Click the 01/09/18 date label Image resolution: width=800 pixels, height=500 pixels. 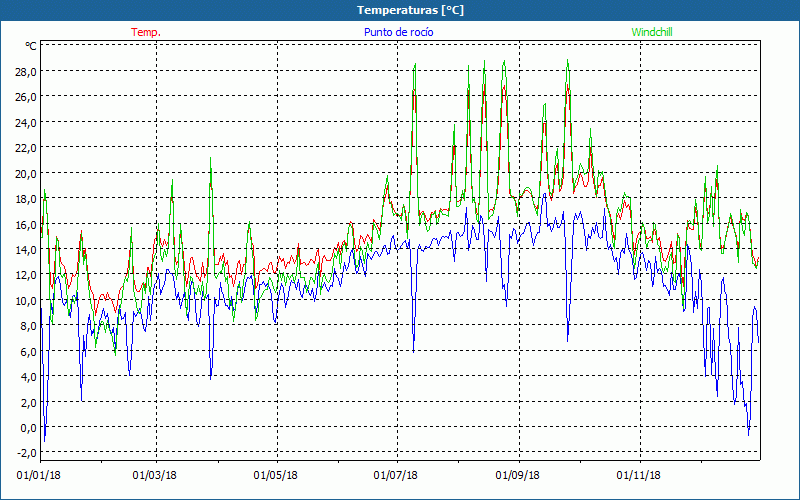pos(517,476)
